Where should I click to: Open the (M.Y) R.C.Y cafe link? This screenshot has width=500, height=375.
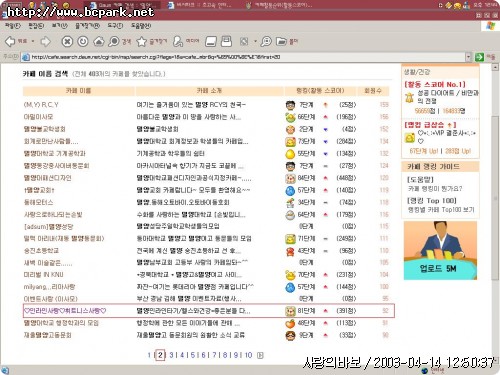[x=41, y=105]
